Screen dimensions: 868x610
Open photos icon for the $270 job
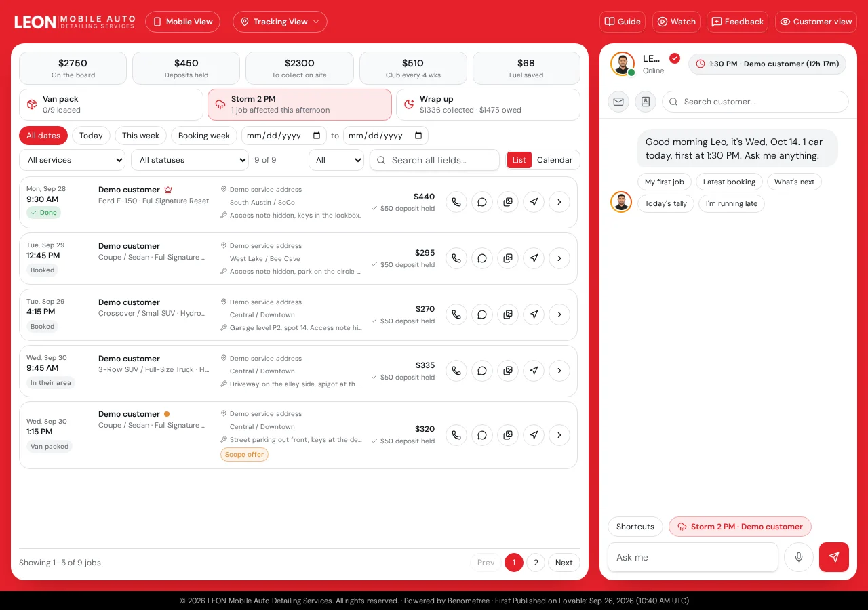coord(508,314)
